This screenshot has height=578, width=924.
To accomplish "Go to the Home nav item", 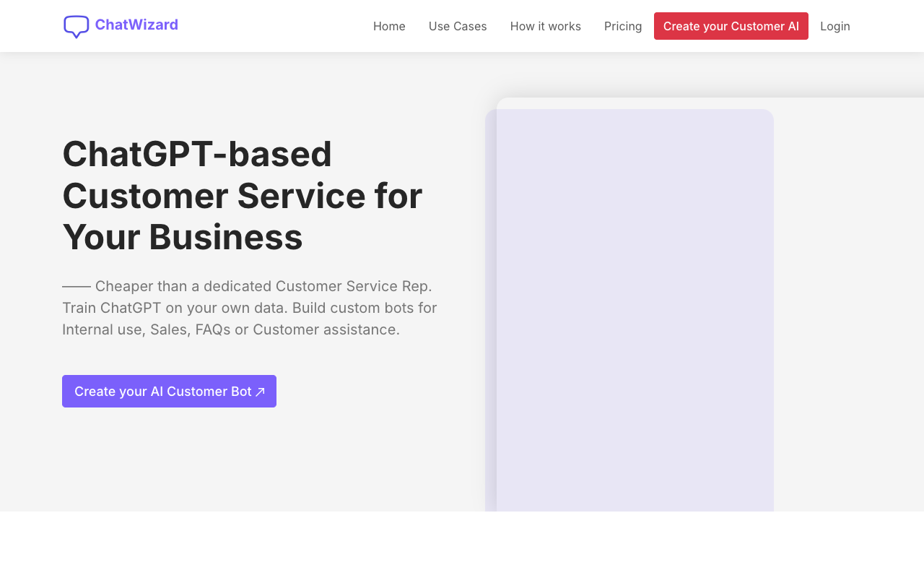I will point(389,26).
